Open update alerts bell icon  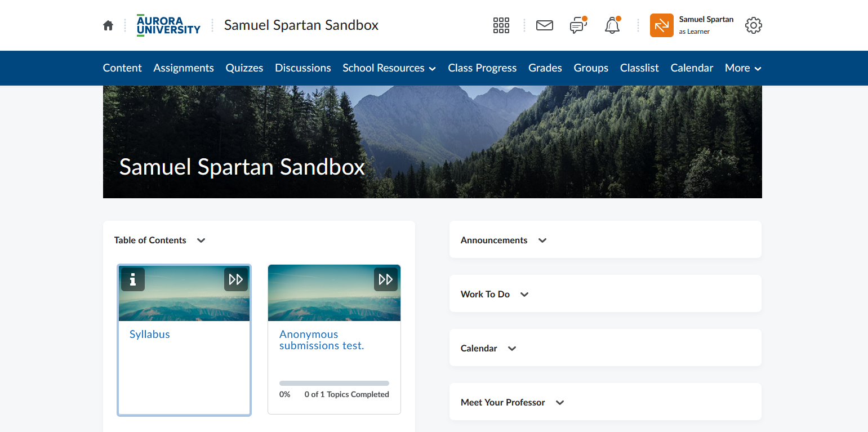612,25
